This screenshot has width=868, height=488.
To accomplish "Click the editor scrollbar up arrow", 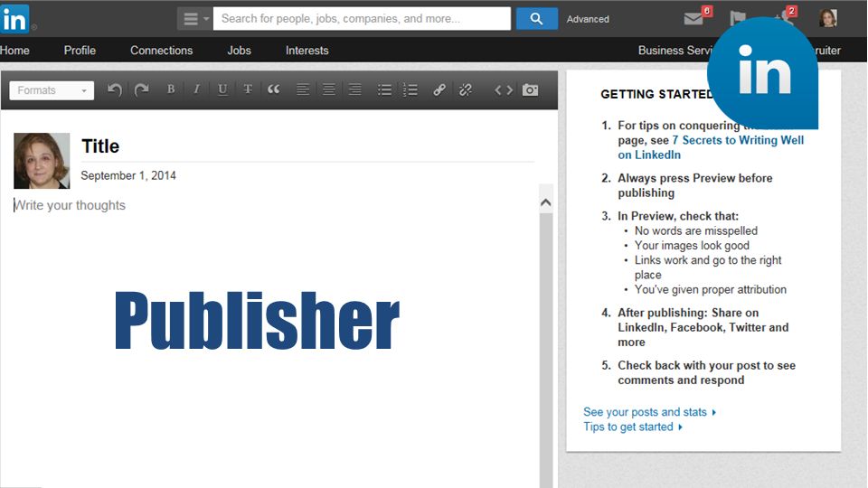I will [546, 202].
